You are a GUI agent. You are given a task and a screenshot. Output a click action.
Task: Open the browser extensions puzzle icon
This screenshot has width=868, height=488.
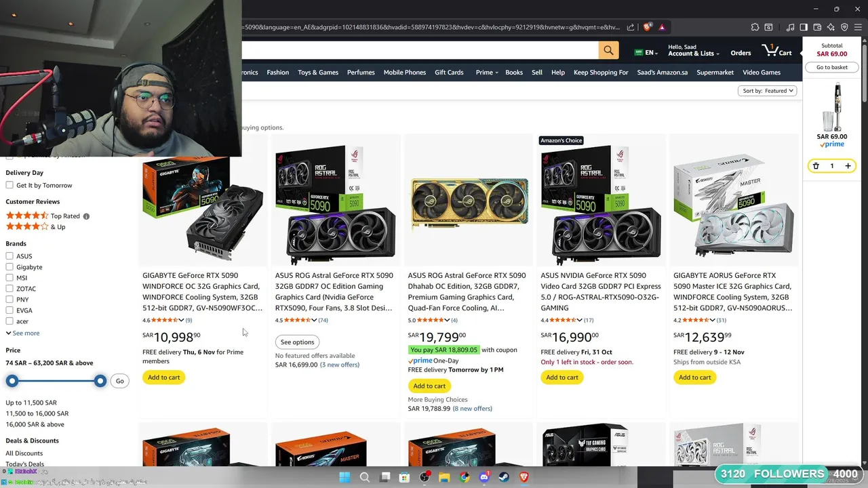pyautogui.click(x=755, y=27)
